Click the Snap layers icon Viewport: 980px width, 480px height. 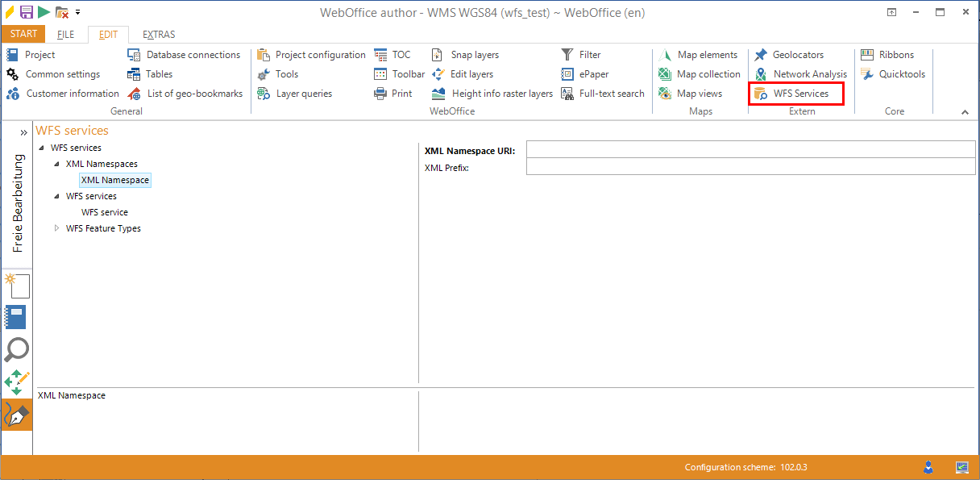pyautogui.click(x=438, y=54)
